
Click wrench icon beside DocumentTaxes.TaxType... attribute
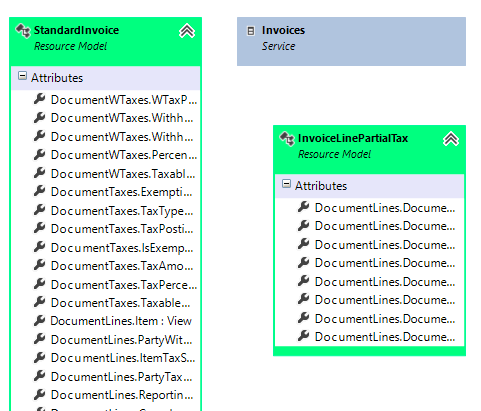coord(39,210)
